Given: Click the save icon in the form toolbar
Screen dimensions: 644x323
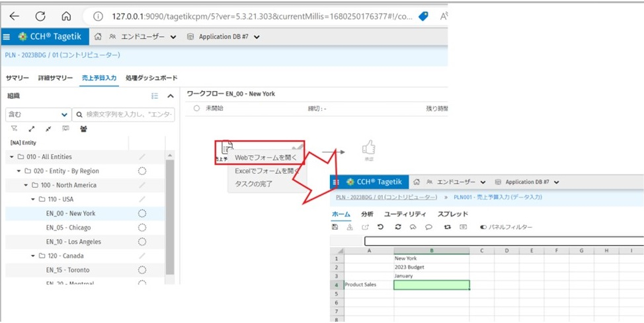Looking at the screenshot, I should pyautogui.click(x=335, y=227).
